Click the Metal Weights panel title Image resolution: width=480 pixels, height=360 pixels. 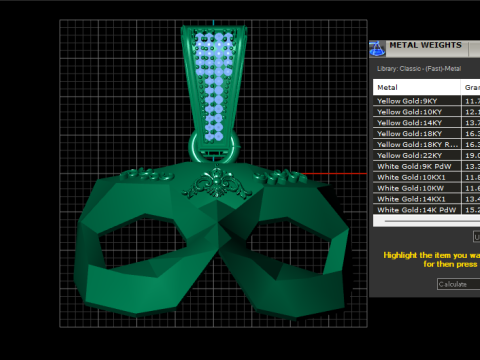point(425,45)
